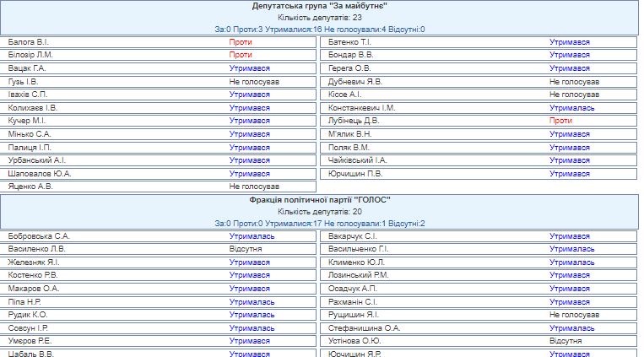The image size is (644, 357).
Task: Select Юрчишин Я.Р. name
Action: [354, 354]
